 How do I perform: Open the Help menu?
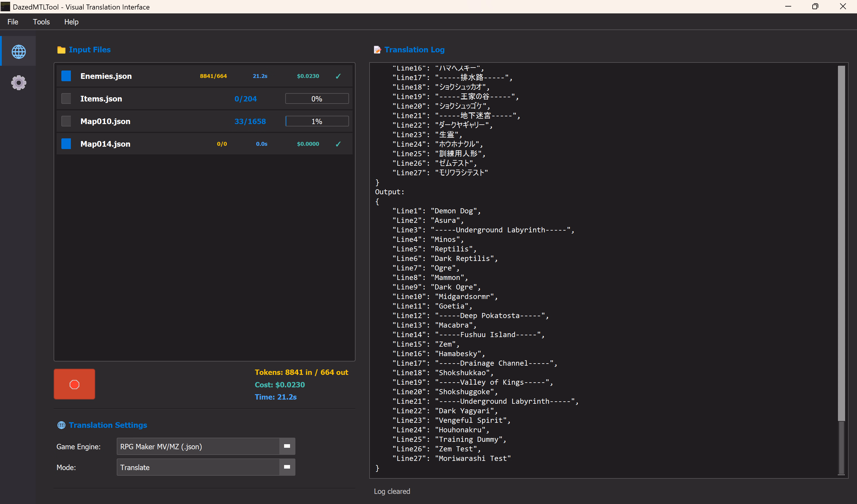[x=71, y=22]
